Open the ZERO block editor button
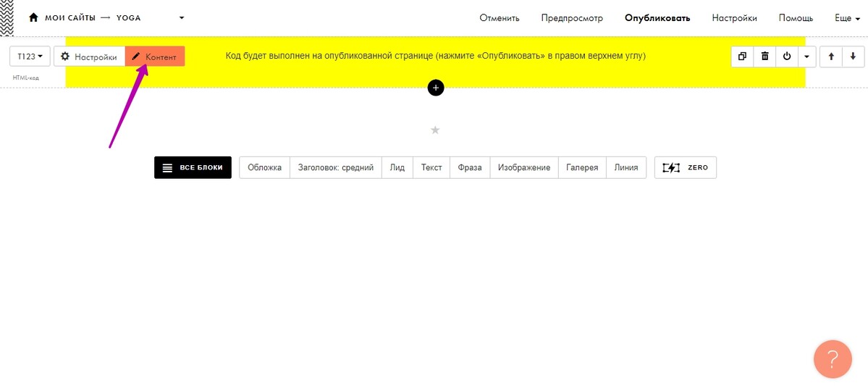Screen dimensions: 868x386 tap(686, 167)
